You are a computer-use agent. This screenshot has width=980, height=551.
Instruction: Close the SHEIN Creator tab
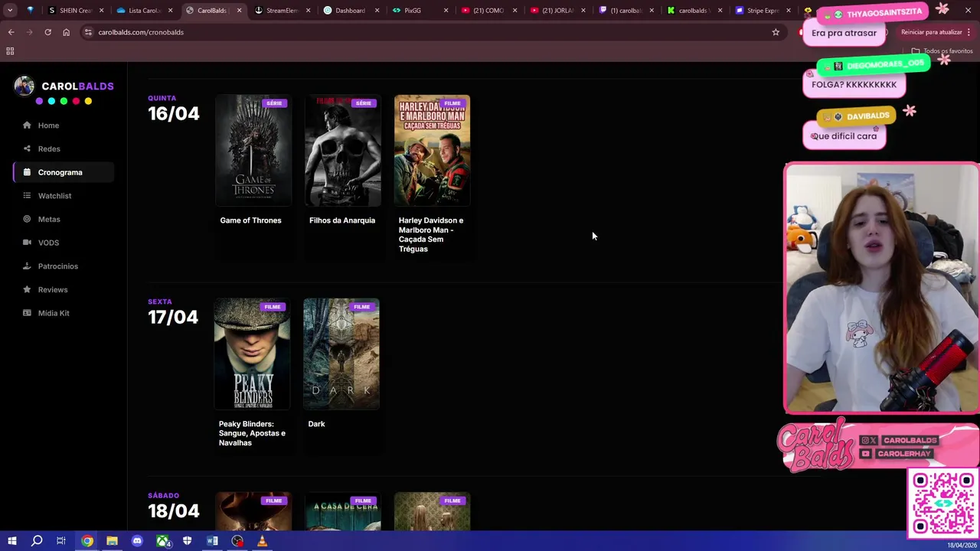[101, 11]
